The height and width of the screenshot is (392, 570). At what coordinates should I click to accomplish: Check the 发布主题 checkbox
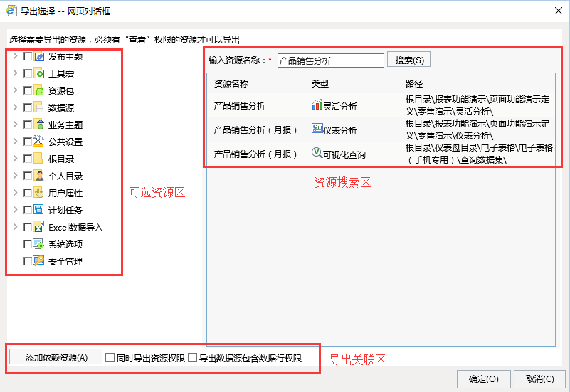pos(28,56)
